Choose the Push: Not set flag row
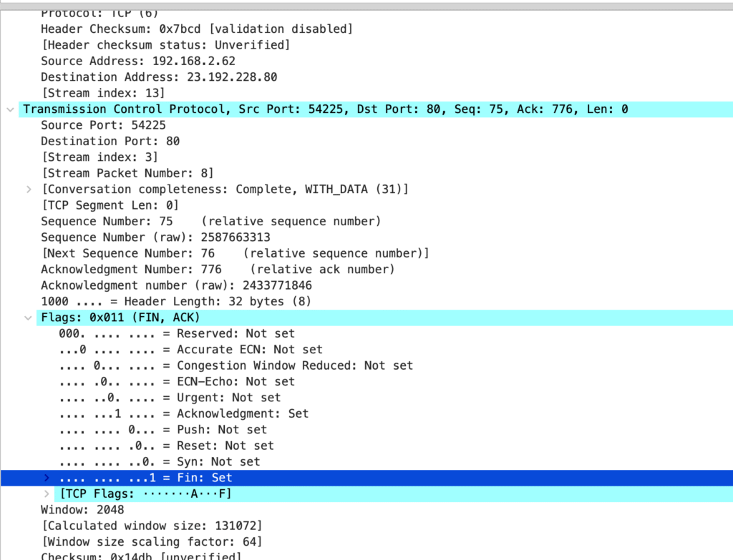The image size is (733, 560). click(163, 430)
